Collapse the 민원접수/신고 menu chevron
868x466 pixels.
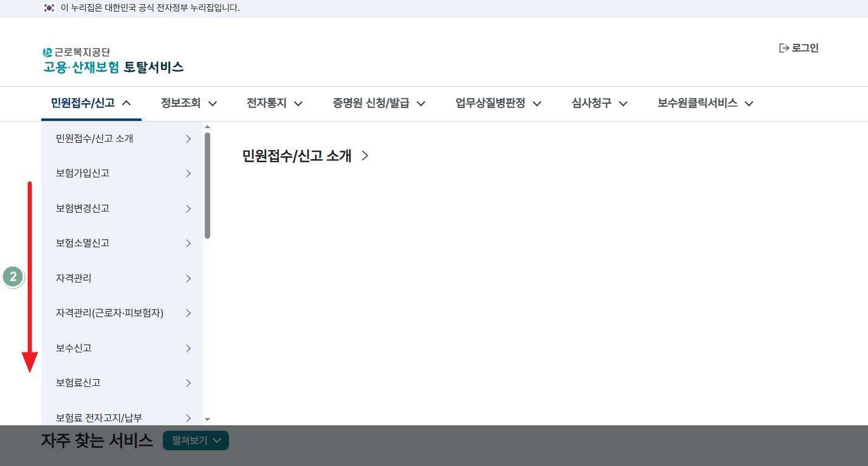point(127,103)
